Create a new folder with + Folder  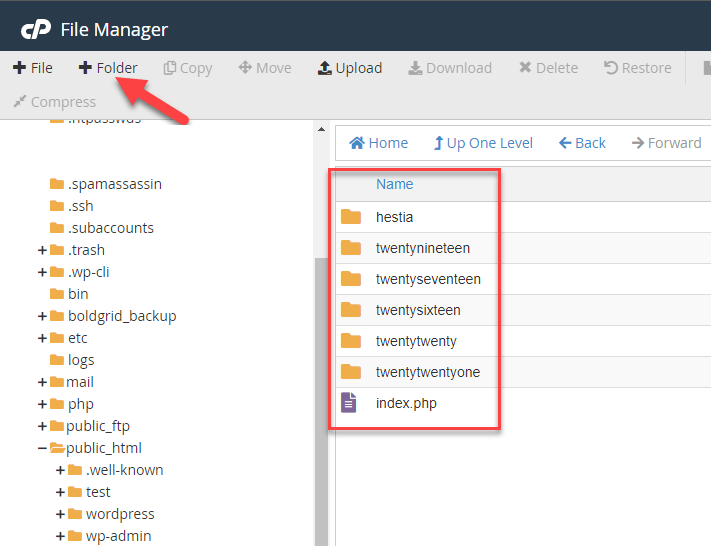[108, 68]
